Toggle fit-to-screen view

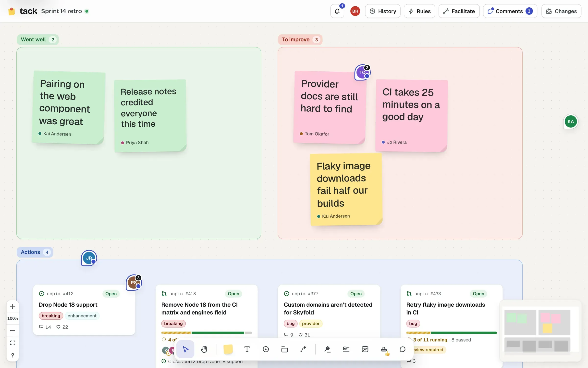point(13,343)
